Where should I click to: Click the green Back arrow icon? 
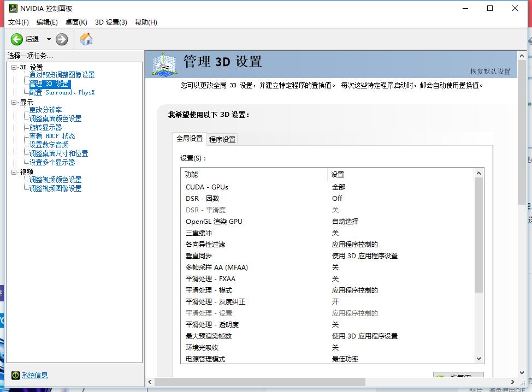pos(16,39)
